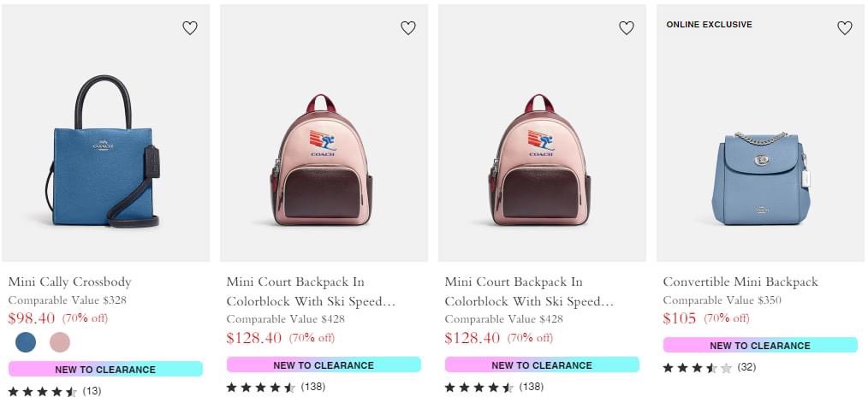This screenshot has width=868, height=409.
Task: Click the Convertible Mini Backpack product name
Action: coord(740,282)
